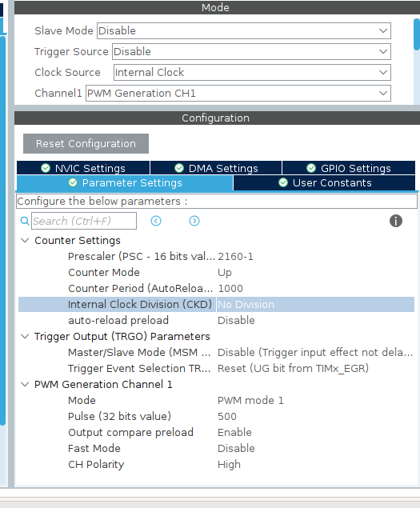Viewport: 420px width, 508px height.
Task: Select the Prescaler (PSC) parameter label
Action: coord(142,257)
